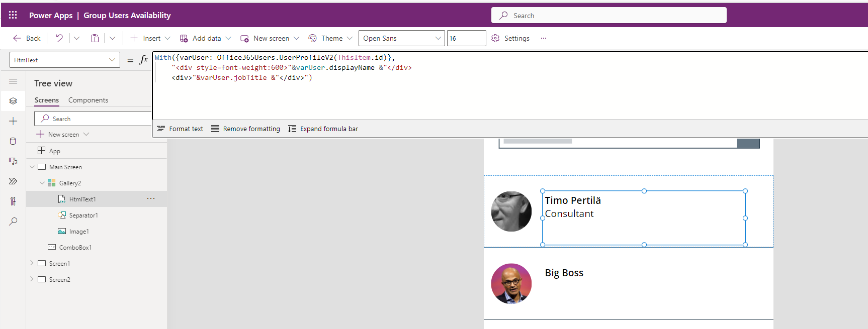868x329 pixels.
Task: Expand the Screen1 tree node
Action: tap(32, 263)
